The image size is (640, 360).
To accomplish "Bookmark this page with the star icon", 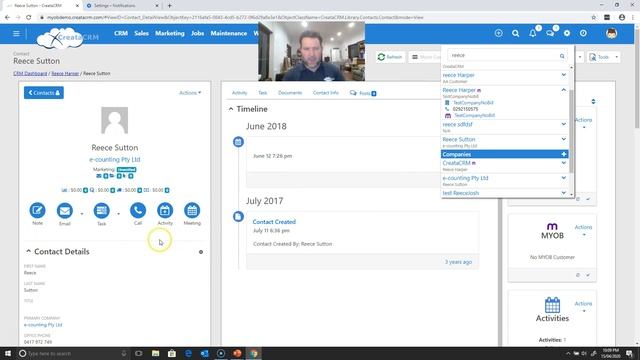I will pos(594,18).
